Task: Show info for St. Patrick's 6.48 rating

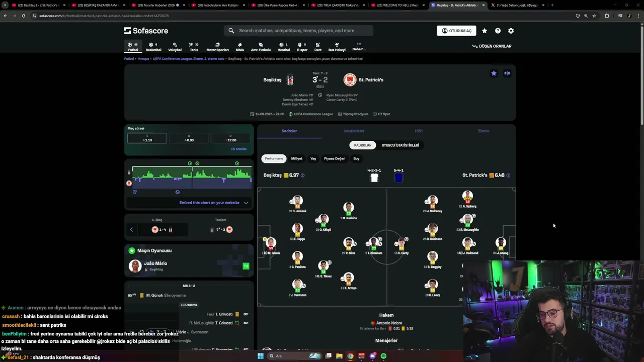Action: click(x=508, y=175)
